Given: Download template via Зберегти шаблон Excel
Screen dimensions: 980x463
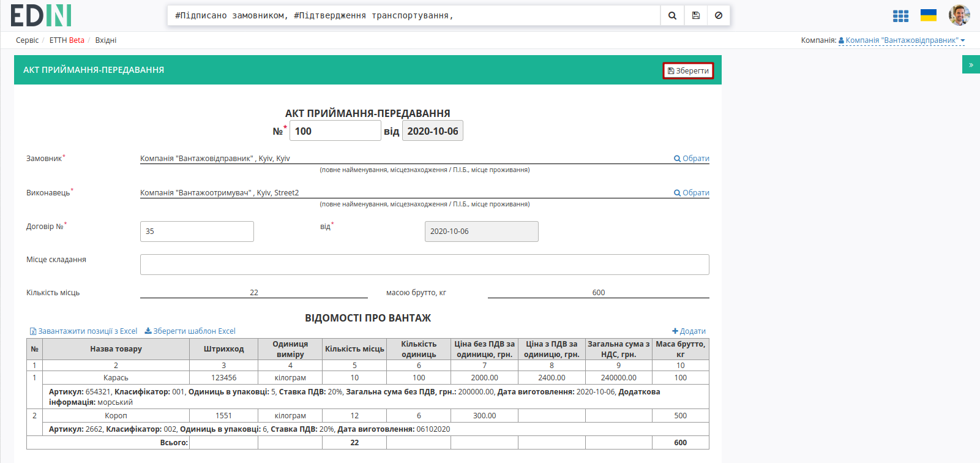Looking at the screenshot, I should 190,331.
